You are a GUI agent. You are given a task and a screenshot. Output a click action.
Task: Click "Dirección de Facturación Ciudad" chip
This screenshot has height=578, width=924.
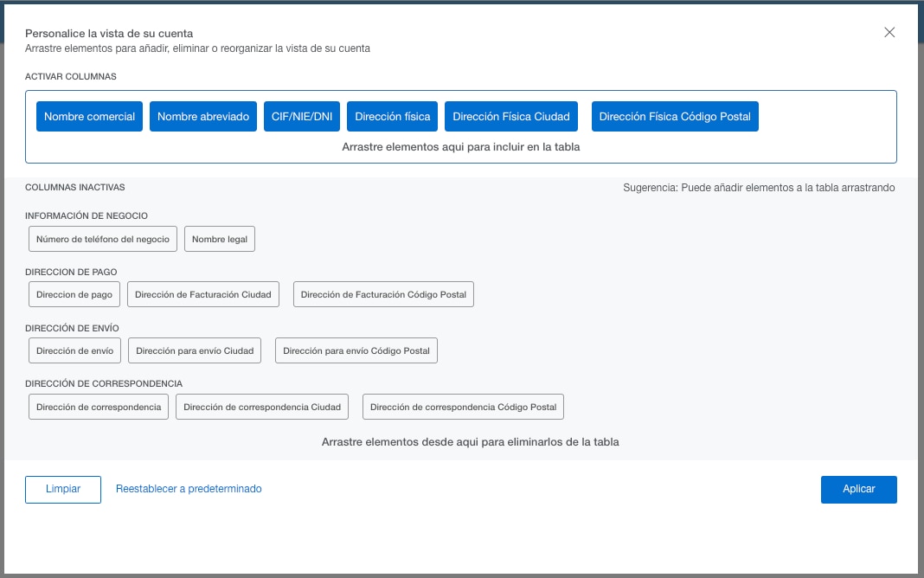coord(203,293)
